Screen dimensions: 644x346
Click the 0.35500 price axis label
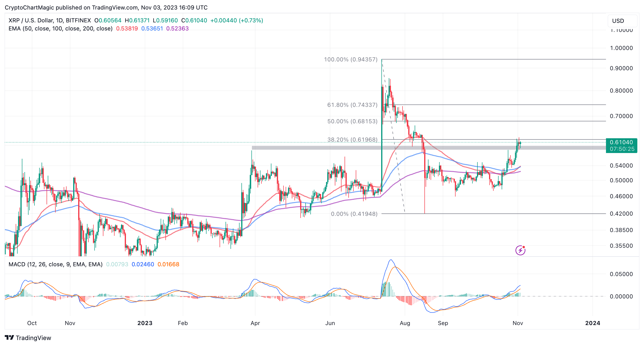tap(621, 246)
